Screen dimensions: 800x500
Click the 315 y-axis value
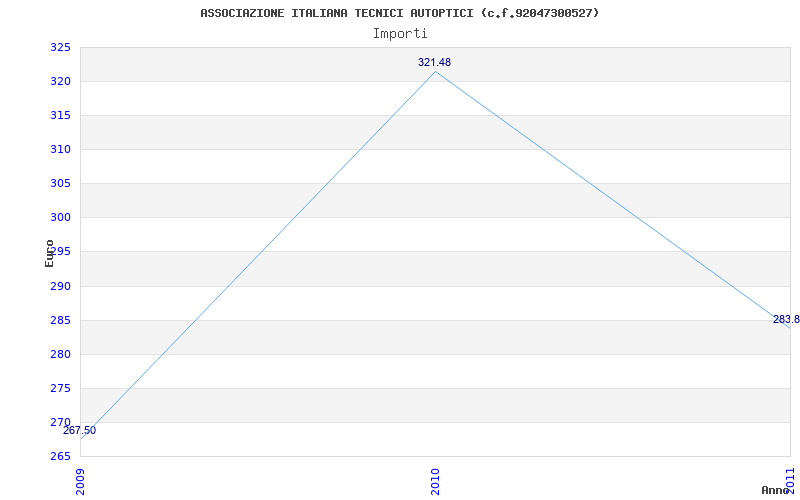point(60,116)
